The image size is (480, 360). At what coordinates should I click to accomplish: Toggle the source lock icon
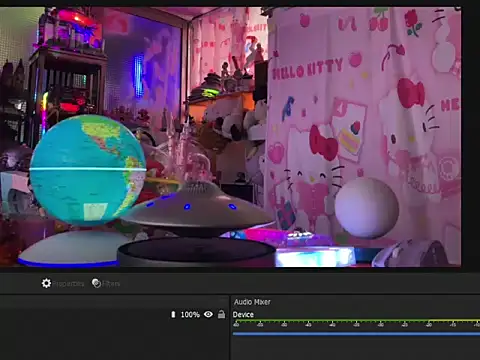click(221, 314)
